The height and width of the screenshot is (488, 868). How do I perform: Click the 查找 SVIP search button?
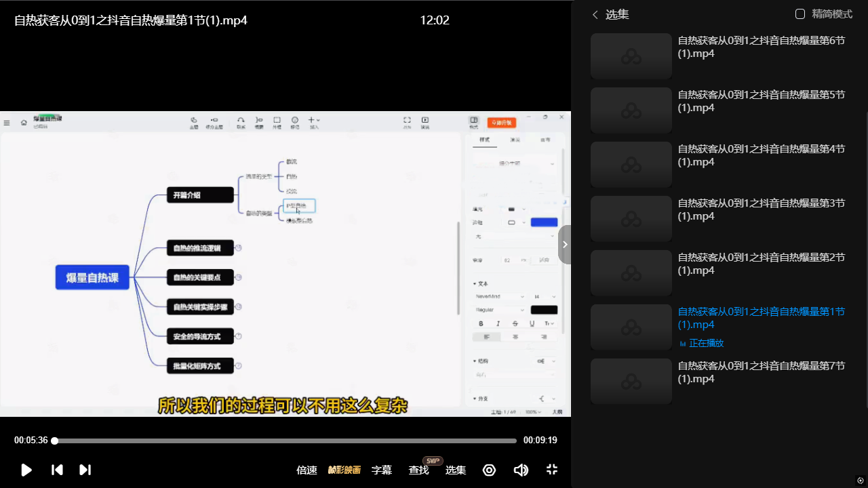418,470
